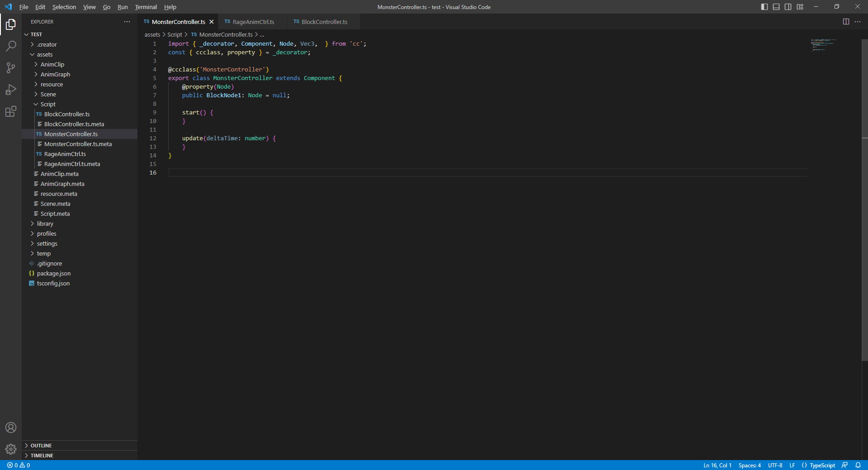Open the Run menu
The image size is (868, 470).
pos(123,7)
